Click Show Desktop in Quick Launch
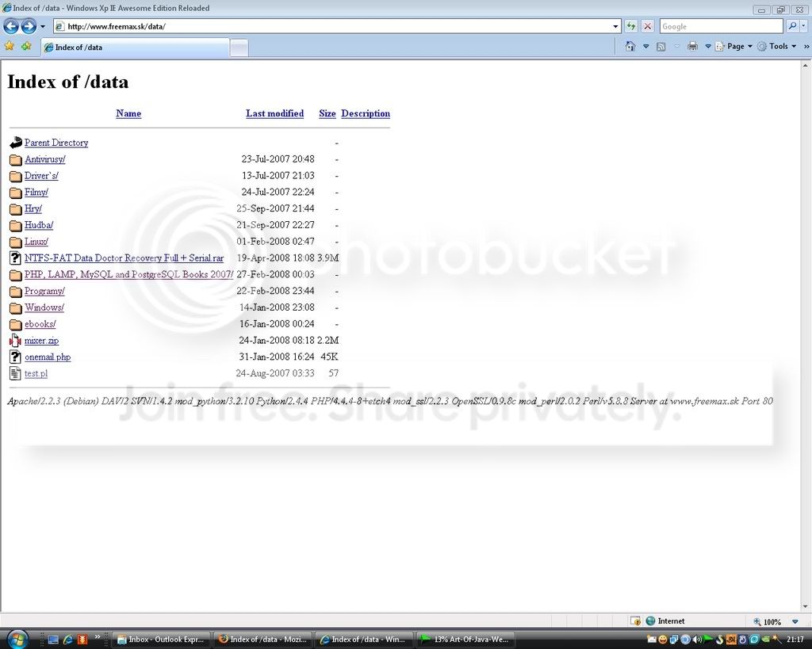The image size is (812, 649). point(53,639)
